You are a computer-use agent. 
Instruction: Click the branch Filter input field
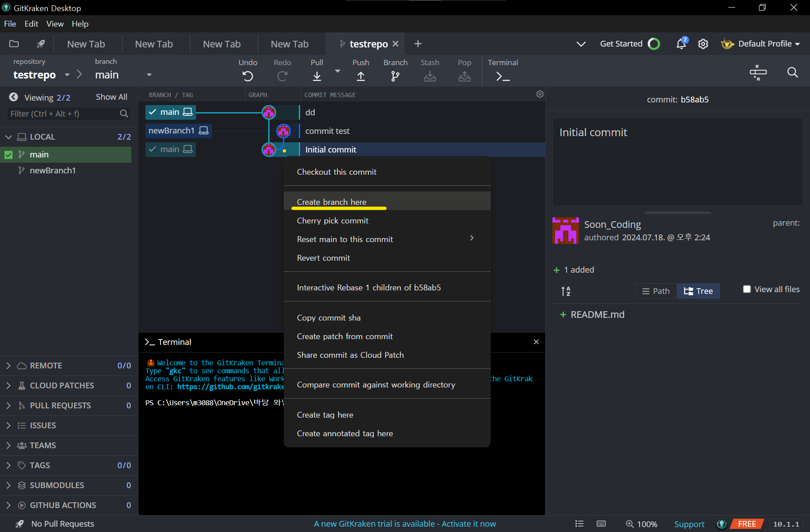click(69, 114)
